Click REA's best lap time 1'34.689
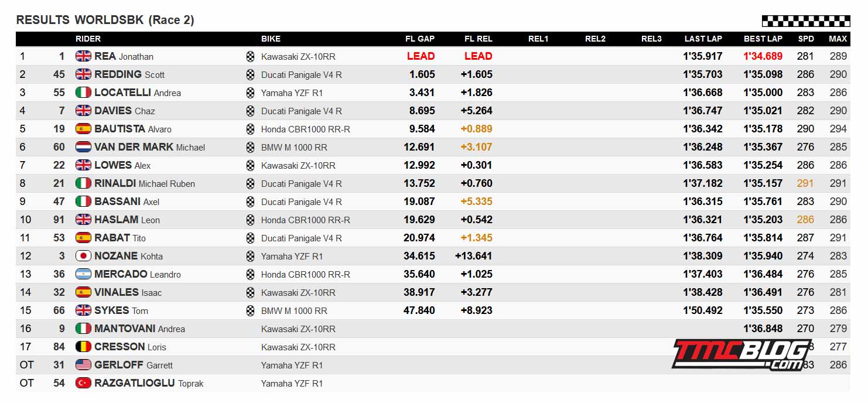Viewport: 868px width, 403px height. click(x=763, y=56)
